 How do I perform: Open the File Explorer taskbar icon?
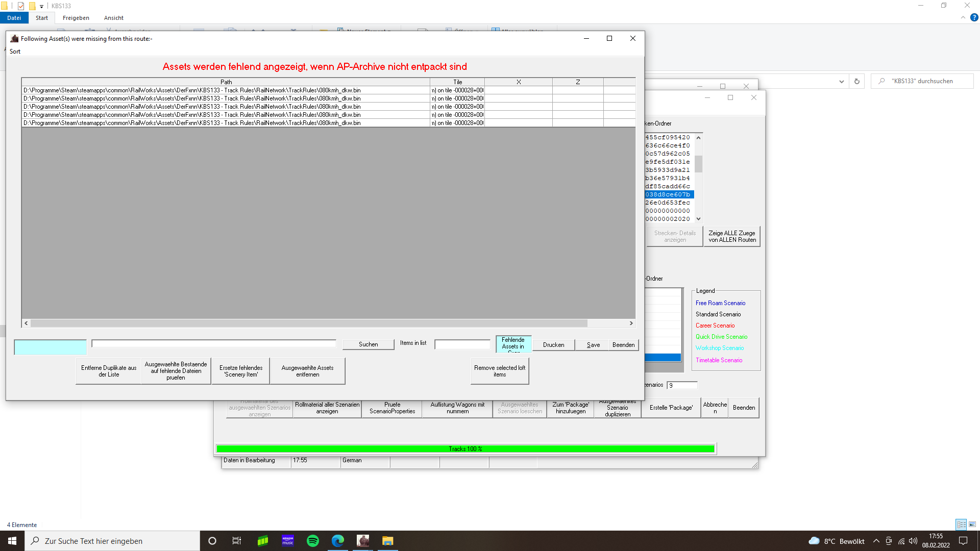click(x=388, y=541)
